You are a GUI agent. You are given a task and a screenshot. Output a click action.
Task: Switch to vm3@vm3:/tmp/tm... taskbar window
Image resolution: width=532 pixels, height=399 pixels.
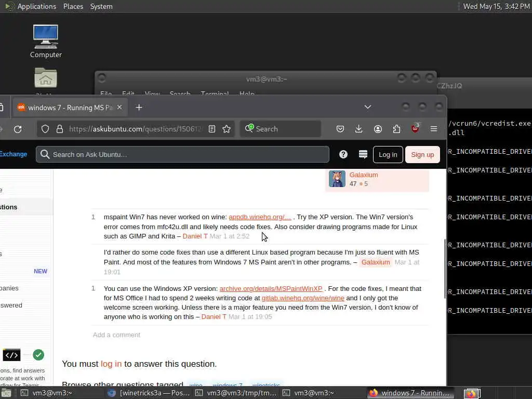[x=236, y=393]
